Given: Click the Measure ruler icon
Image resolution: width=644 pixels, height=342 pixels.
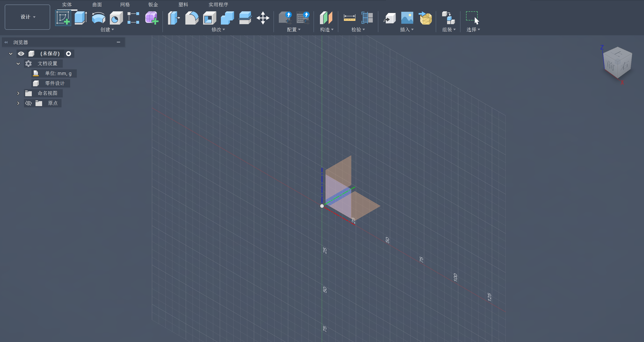Looking at the screenshot, I should [349, 18].
